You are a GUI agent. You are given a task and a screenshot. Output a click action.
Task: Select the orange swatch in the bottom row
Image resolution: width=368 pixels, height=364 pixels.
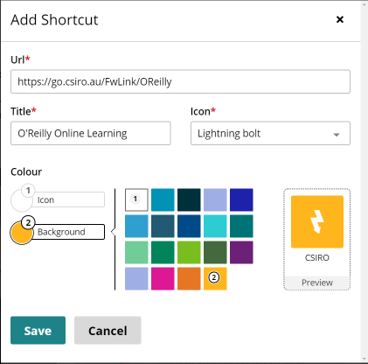click(x=189, y=279)
